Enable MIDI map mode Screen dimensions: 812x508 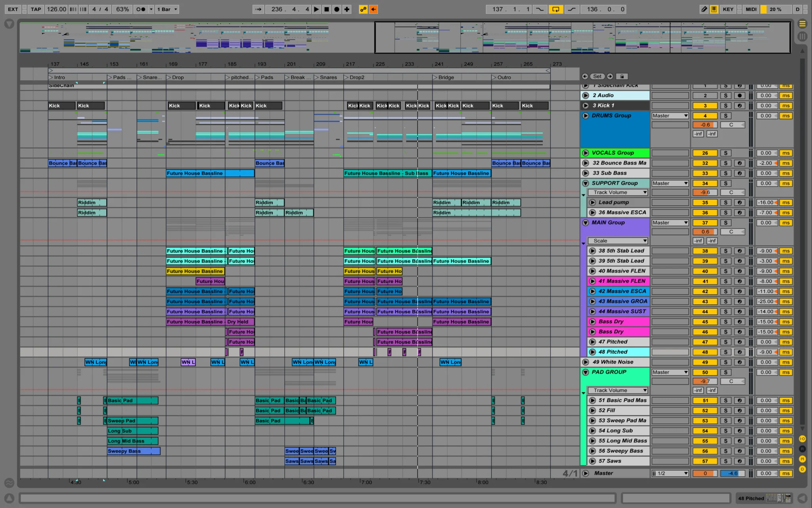tap(751, 9)
